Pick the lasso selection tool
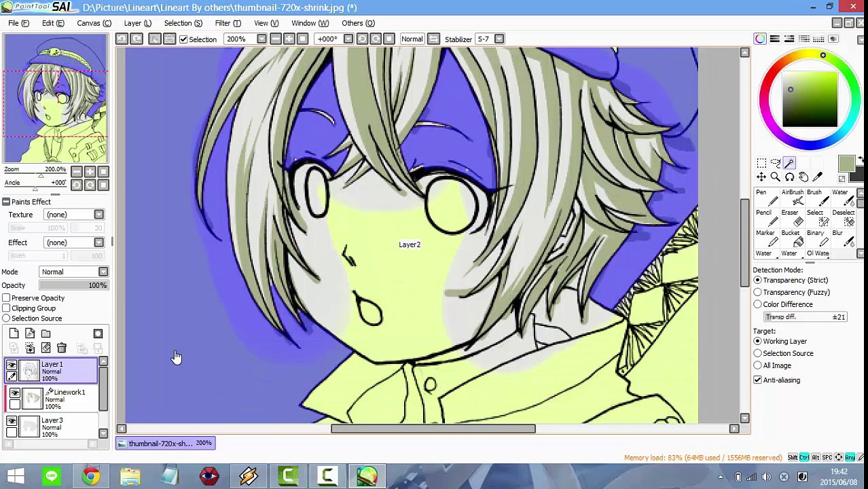The height and width of the screenshot is (489, 868). pyautogui.click(x=775, y=163)
